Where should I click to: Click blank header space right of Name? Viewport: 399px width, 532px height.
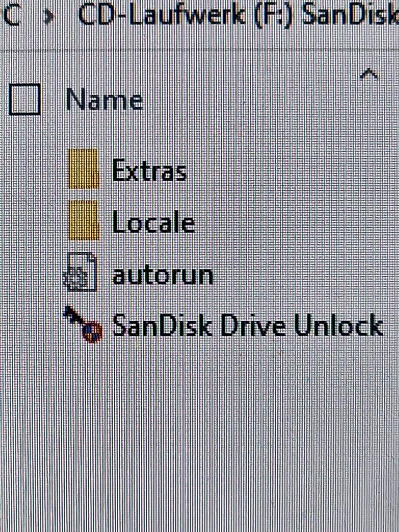coord(251,100)
